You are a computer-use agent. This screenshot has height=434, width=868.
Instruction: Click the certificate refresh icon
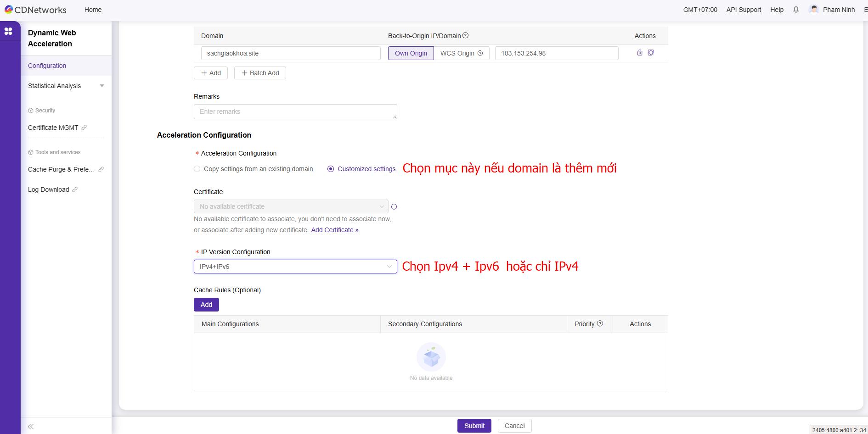click(394, 207)
